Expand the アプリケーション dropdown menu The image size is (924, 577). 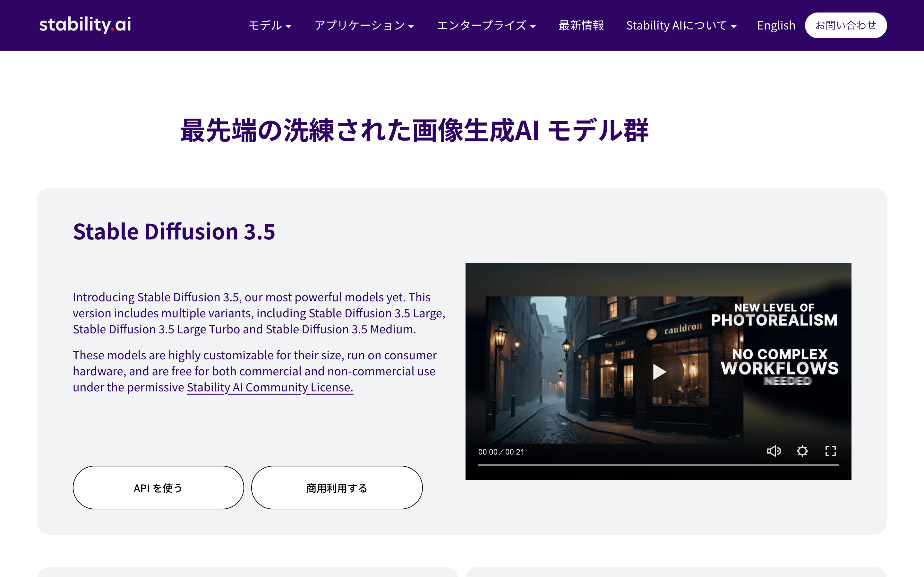click(x=364, y=26)
